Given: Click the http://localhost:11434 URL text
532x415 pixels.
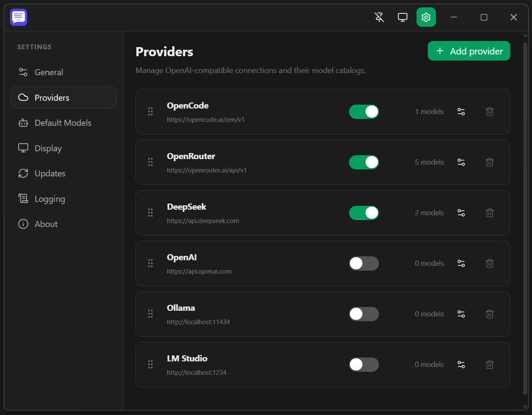Looking at the screenshot, I should click(198, 322).
